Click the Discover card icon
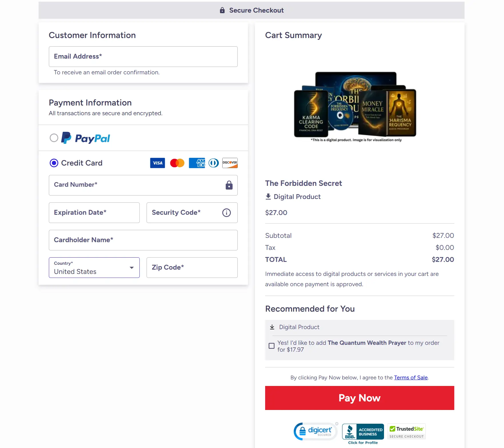The width and height of the screenshot is (504, 448). coord(230,163)
